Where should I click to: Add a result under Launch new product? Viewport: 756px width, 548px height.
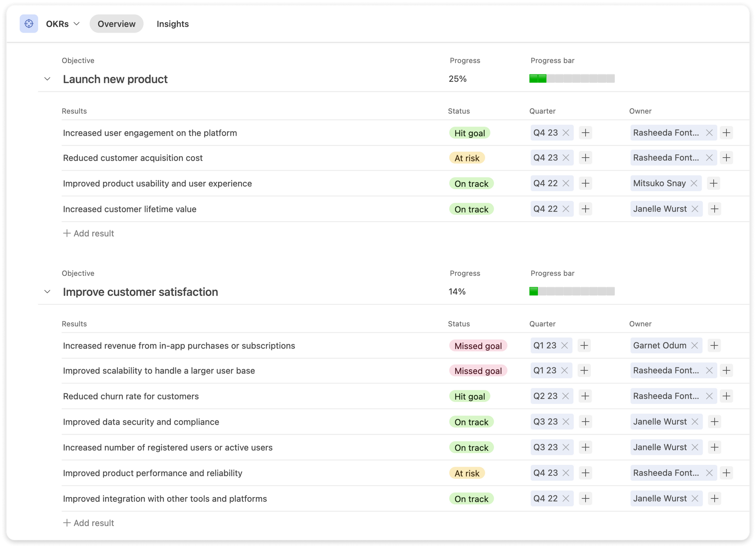(88, 233)
